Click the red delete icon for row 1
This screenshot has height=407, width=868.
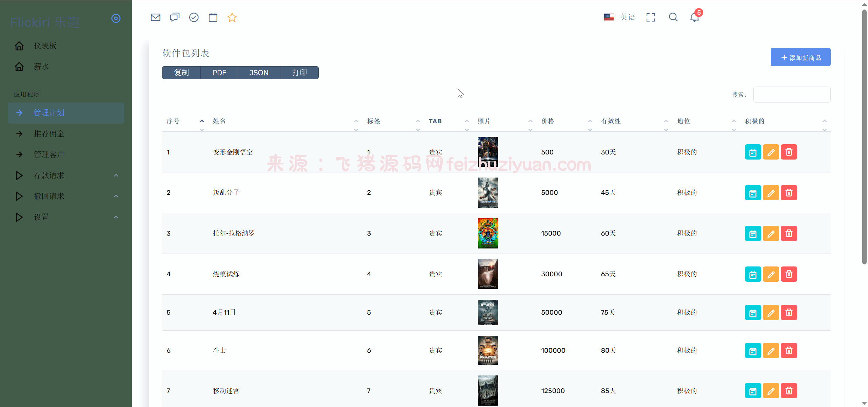pos(789,152)
